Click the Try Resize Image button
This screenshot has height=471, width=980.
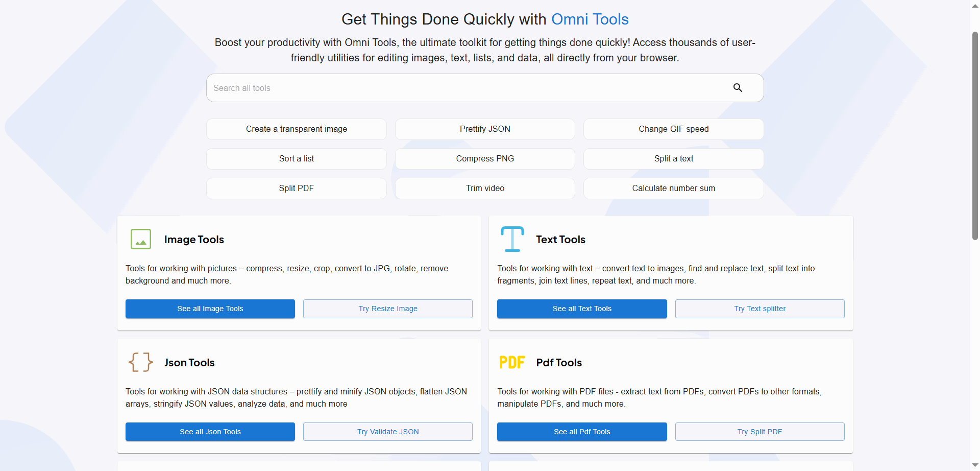[387, 309]
